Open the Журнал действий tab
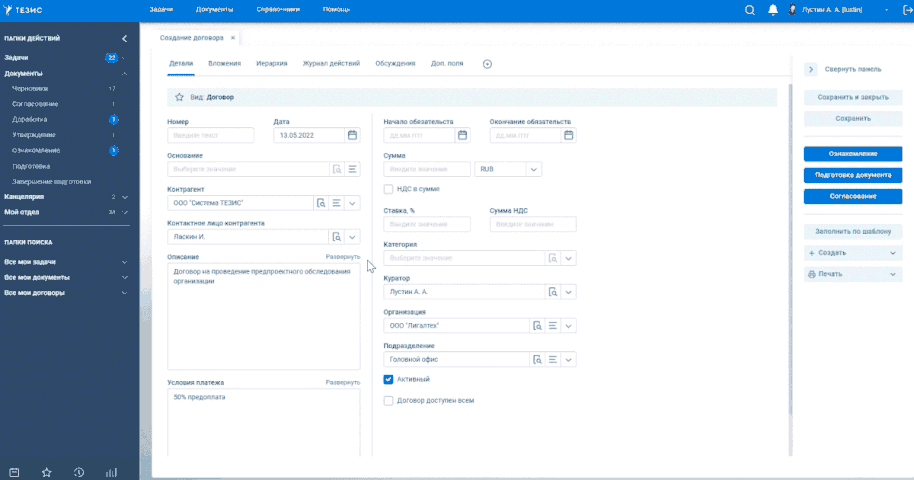 pos(331,64)
